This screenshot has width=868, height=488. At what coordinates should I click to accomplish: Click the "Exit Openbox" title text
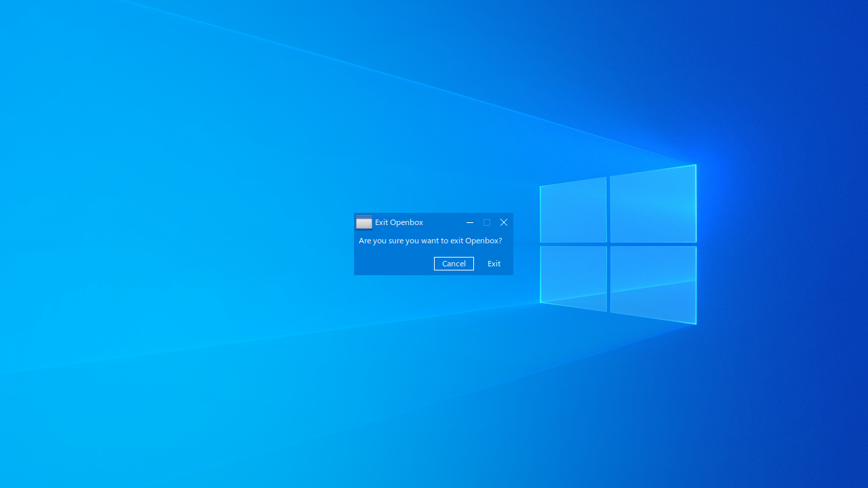tap(399, 222)
